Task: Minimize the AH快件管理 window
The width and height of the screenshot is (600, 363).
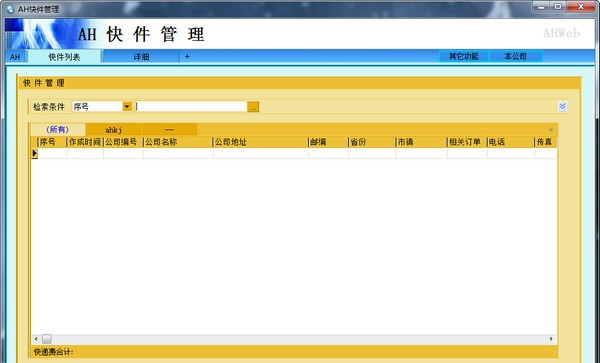Action: [541, 7]
